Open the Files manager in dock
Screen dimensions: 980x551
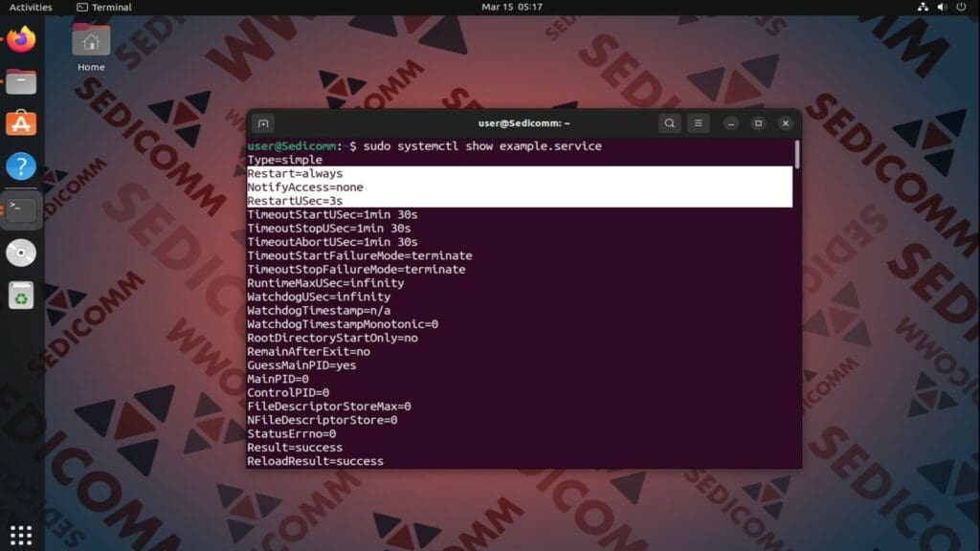[21, 82]
